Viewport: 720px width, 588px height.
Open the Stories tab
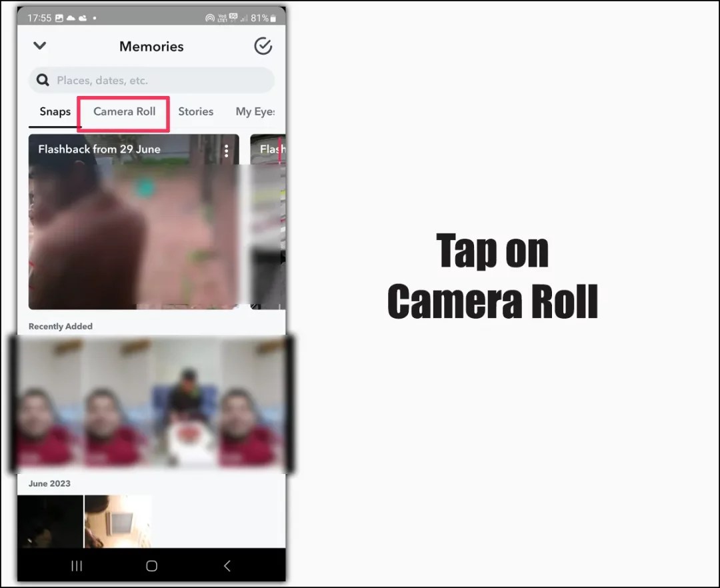point(196,112)
